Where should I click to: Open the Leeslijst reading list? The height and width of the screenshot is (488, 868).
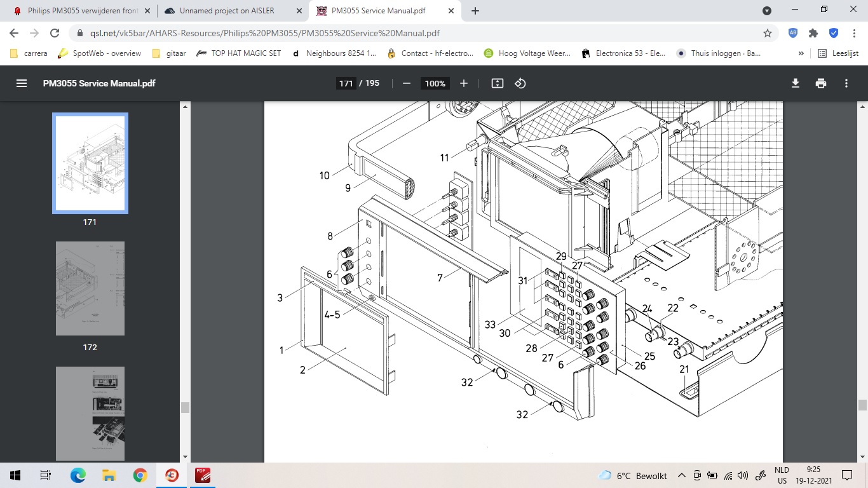pyautogui.click(x=838, y=53)
